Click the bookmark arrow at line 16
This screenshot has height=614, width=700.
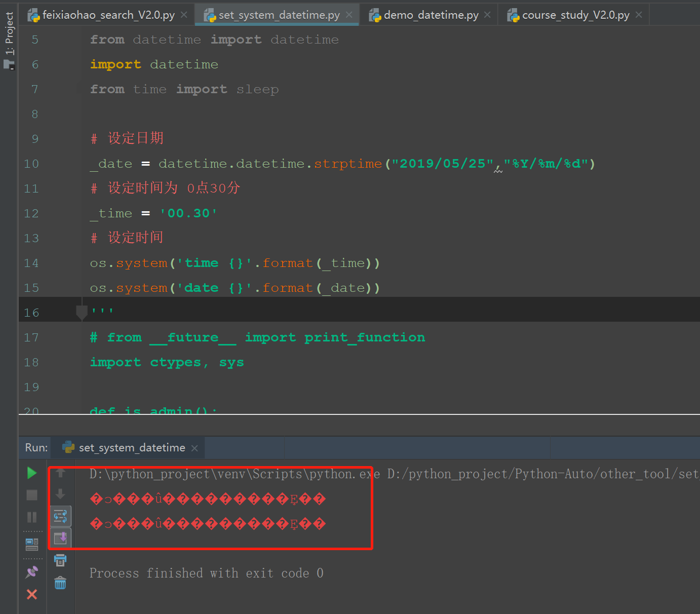[81, 312]
